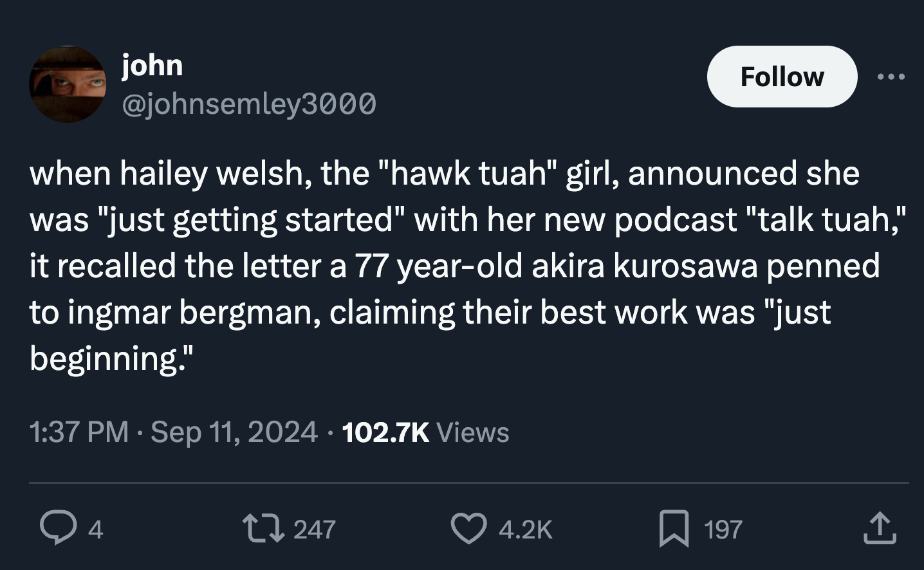Click the 197 bookmarks count
The image size is (924, 570).
pos(723,529)
